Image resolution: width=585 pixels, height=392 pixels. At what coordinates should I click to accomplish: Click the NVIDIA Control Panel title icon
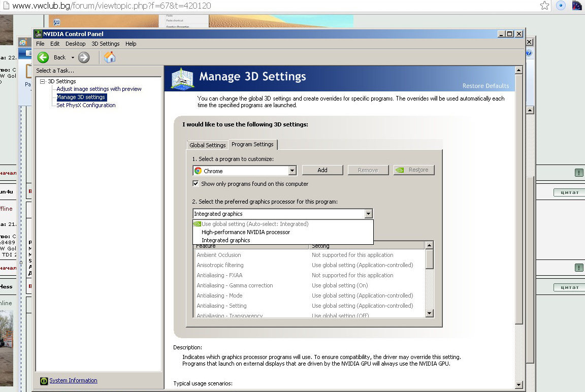click(x=38, y=34)
